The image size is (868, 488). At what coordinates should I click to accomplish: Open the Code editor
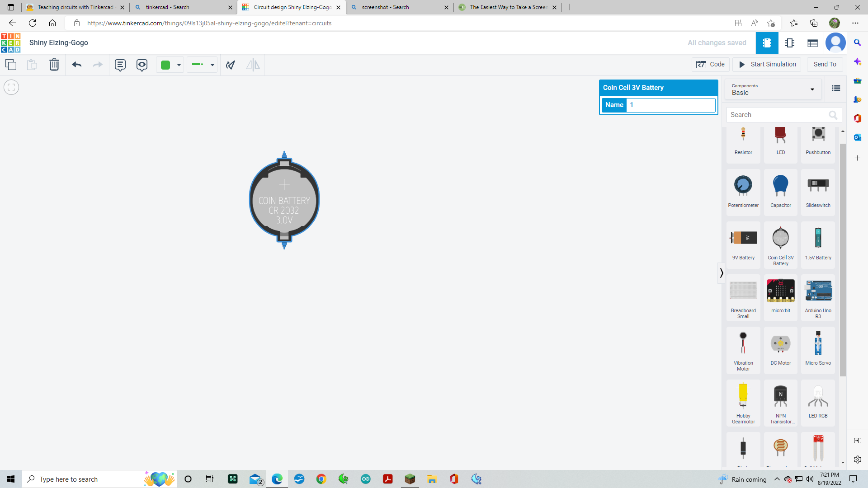point(710,64)
